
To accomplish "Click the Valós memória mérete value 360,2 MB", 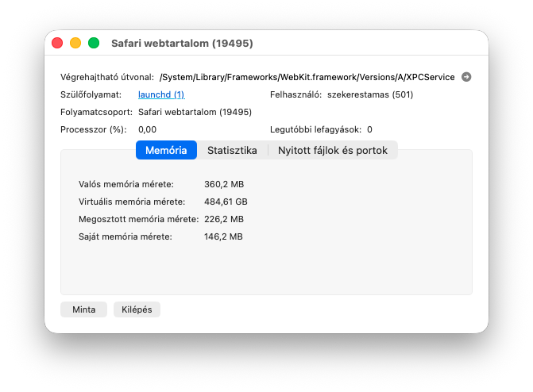I will tap(224, 184).
